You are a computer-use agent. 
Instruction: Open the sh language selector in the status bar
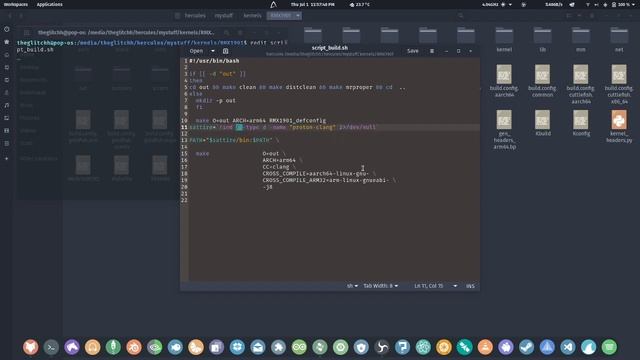[352, 286]
